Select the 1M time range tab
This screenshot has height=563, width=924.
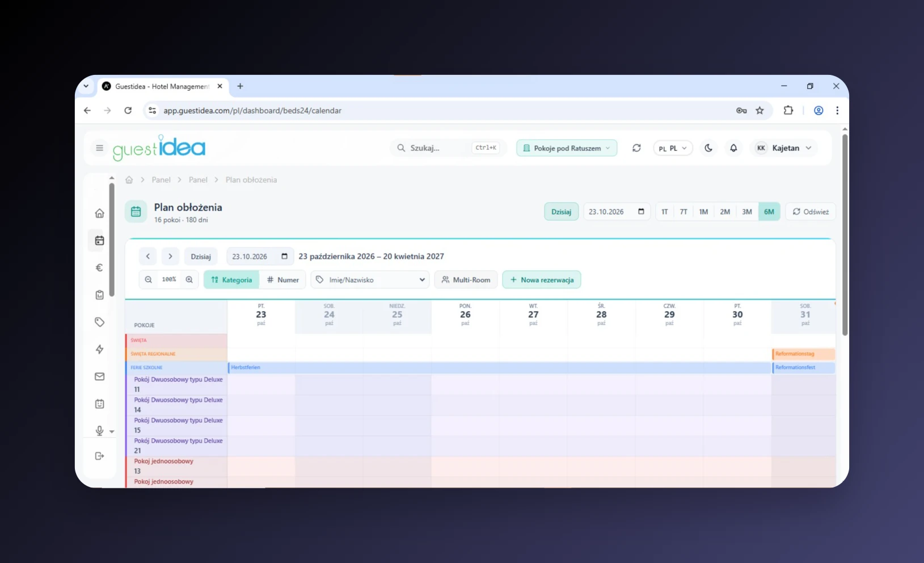click(x=703, y=212)
